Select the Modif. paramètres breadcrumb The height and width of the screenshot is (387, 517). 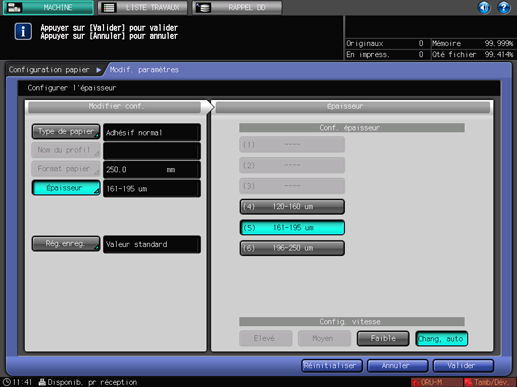[x=144, y=70]
